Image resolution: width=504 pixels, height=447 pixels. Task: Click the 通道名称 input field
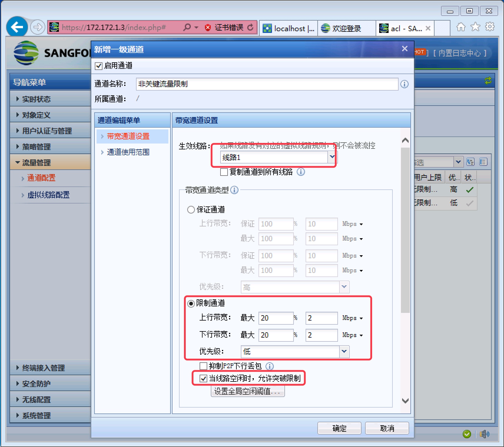[x=267, y=84]
